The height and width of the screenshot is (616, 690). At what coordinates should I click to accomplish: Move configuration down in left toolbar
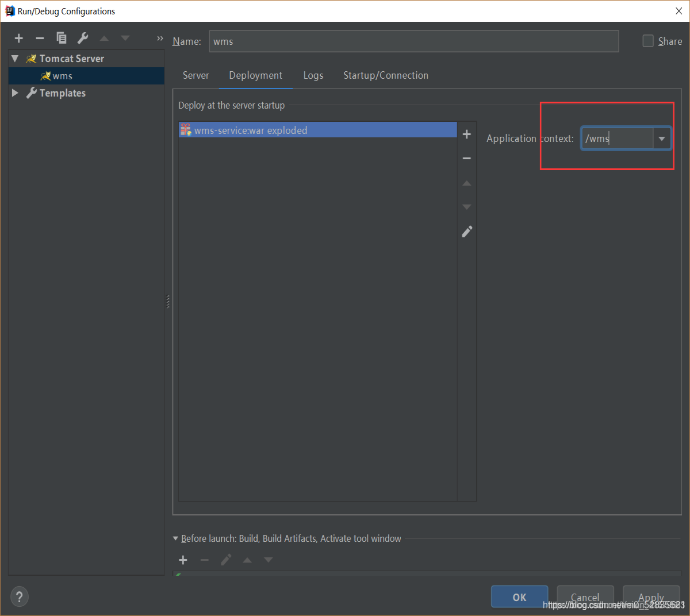[x=125, y=38]
